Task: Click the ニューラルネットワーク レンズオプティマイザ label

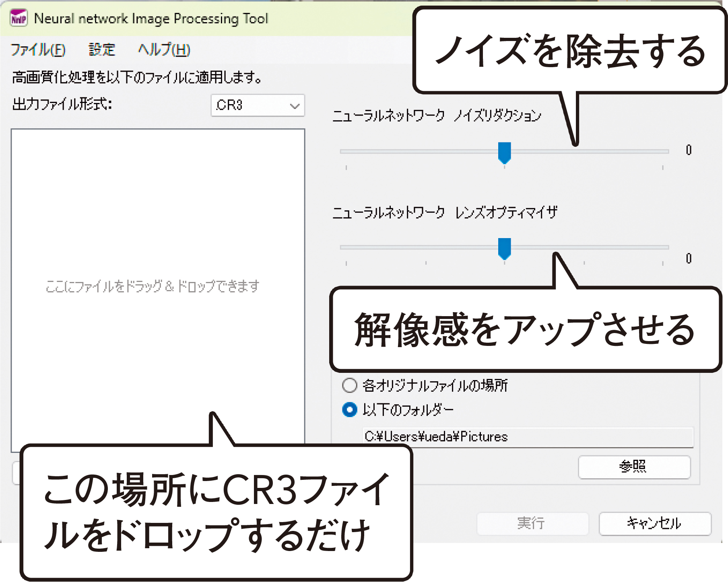Action: (x=445, y=212)
